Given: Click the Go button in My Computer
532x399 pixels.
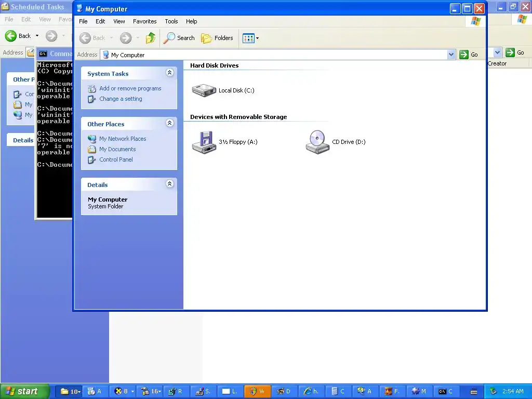Looking at the screenshot, I should pyautogui.click(x=469, y=55).
